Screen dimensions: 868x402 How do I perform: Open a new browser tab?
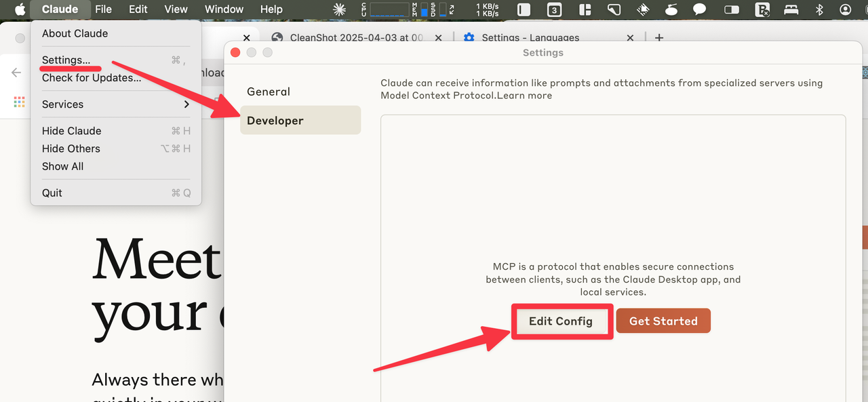[x=658, y=38]
